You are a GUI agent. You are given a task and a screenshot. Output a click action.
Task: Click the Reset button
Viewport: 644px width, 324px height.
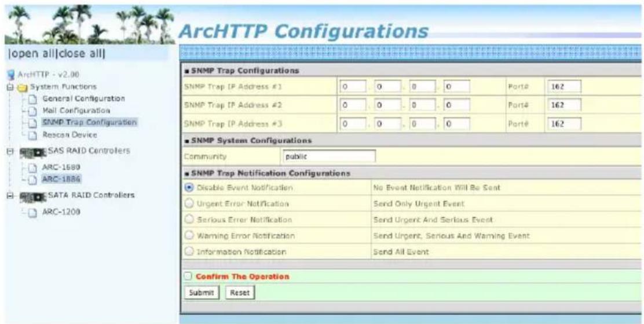(240, 293)
